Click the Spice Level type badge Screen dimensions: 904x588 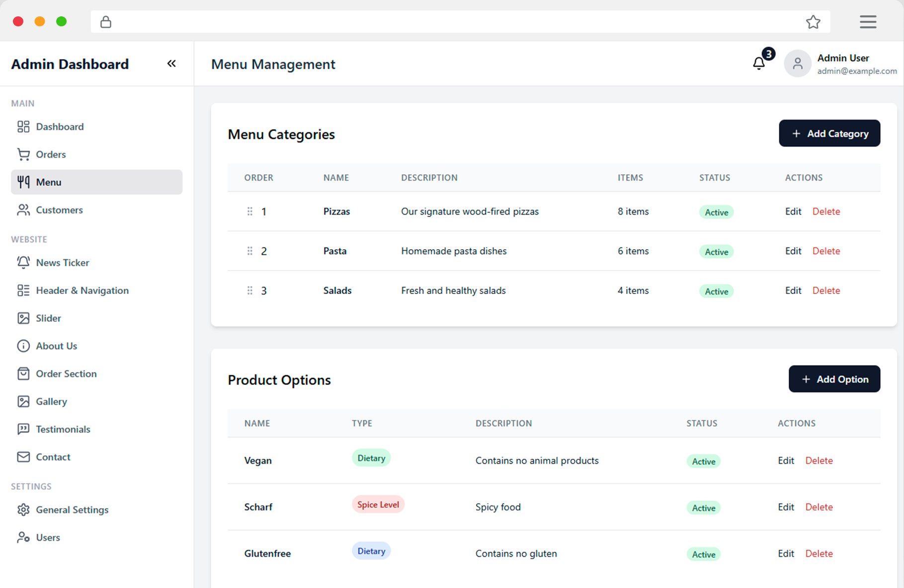coord(378,505)
